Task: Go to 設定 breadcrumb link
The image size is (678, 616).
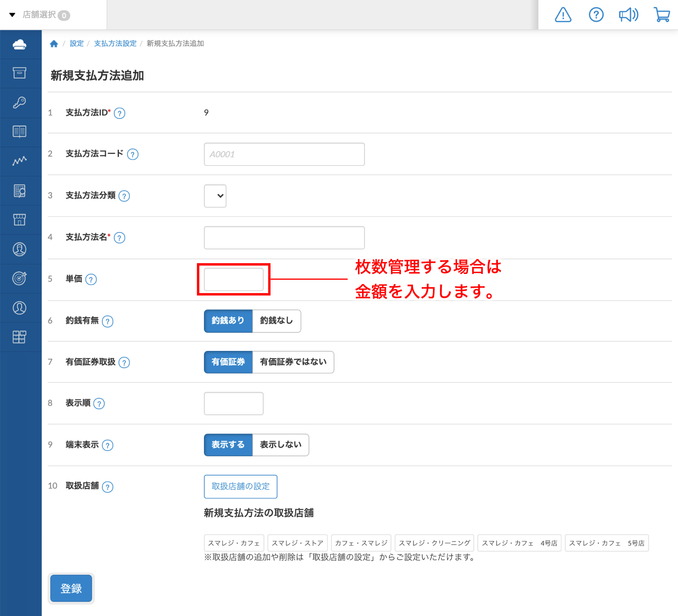Action: (76, 43)
